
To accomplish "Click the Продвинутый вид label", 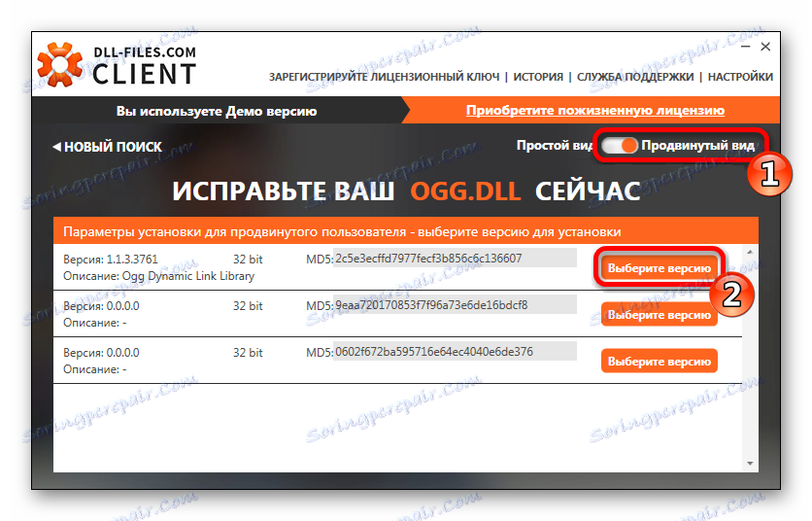I will coord(698,146).
